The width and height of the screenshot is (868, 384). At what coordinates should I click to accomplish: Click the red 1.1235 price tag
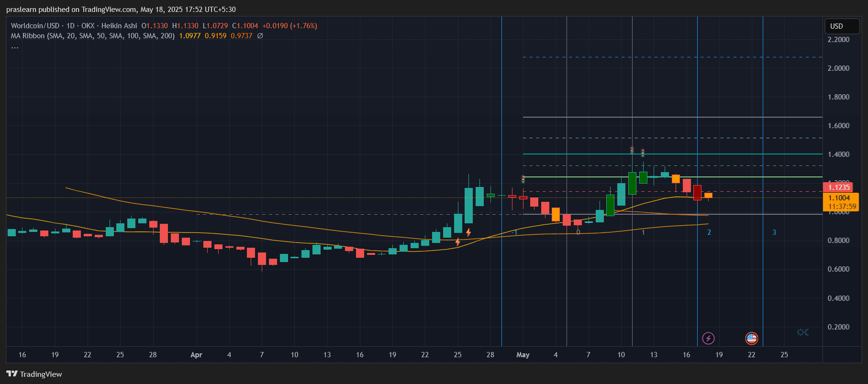[838, 187]
